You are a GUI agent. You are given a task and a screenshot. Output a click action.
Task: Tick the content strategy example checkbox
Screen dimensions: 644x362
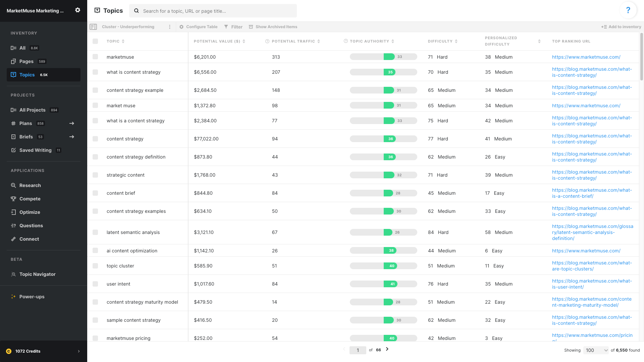coord(95,90)
